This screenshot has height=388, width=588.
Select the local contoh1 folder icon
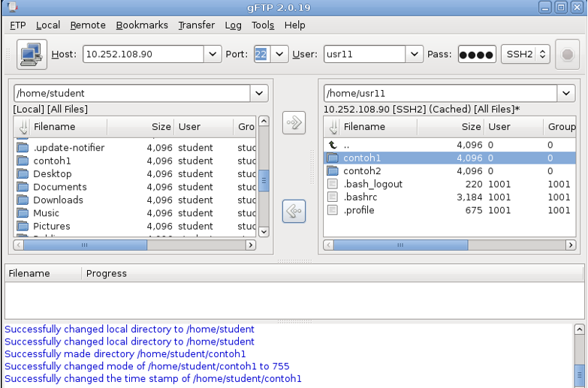(23, 161)
